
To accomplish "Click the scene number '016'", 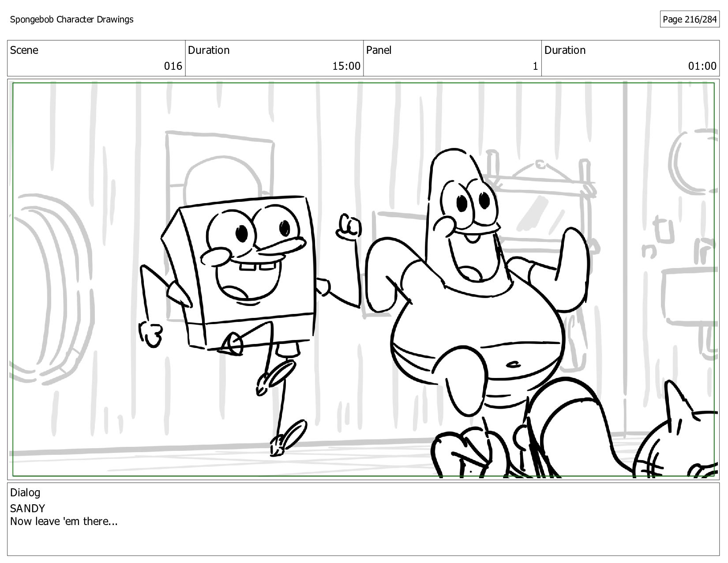I will coord(173,66).
